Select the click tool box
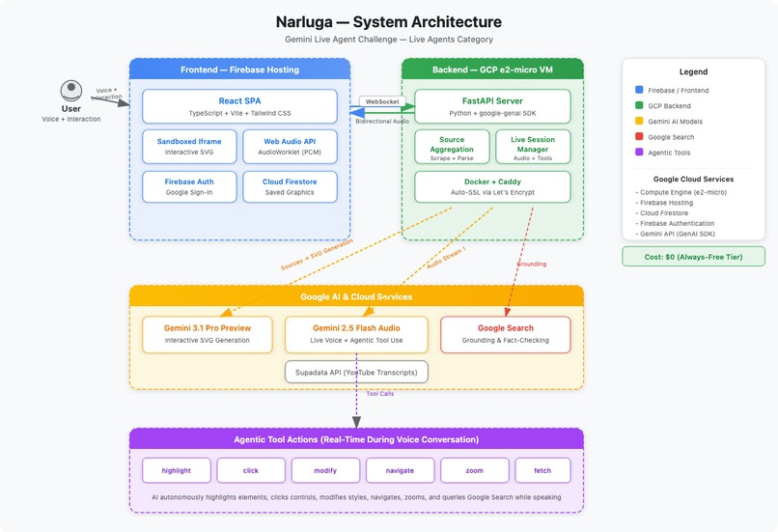 coord(251,470)
